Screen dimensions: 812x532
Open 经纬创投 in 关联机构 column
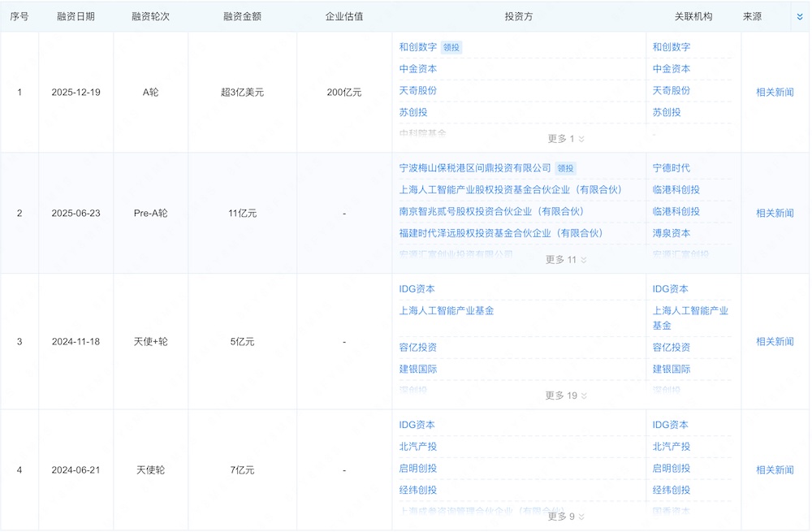pos(672,490)
